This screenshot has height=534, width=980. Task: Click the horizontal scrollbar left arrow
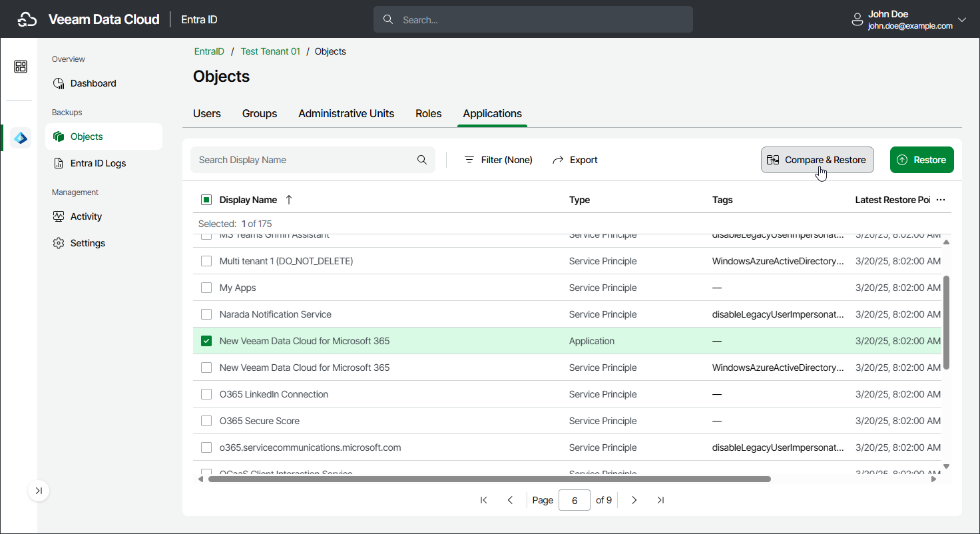201,479
